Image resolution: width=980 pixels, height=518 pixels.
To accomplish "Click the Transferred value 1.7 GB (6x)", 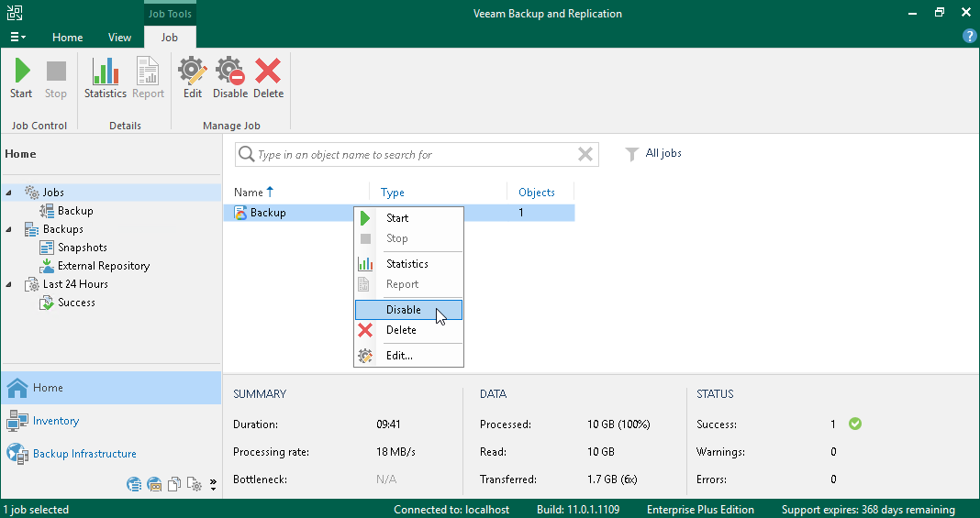I will pyautogui.click(x=612, y=479).
